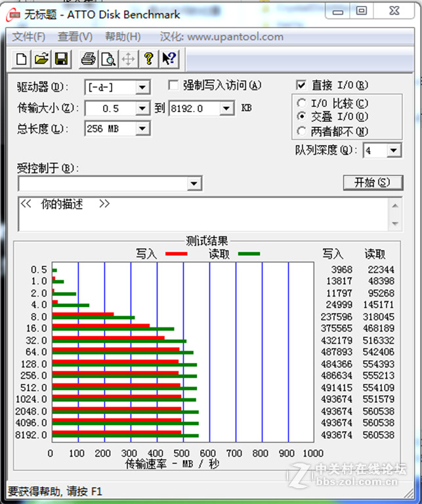422x504 pixels.
Task: Click the 读取 column header
Action: (375, 254)
